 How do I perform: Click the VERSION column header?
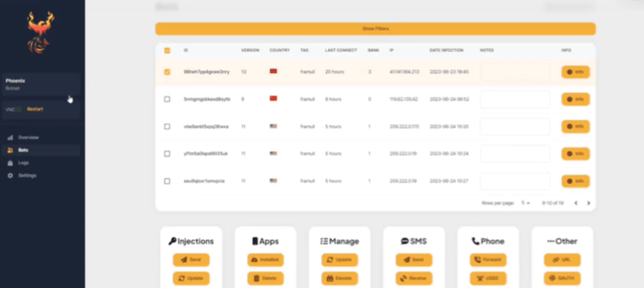tap(250, 50)
